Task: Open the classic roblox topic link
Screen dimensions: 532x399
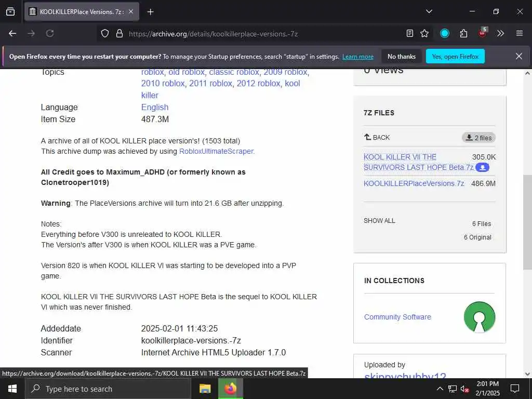Action: (234, 72)
